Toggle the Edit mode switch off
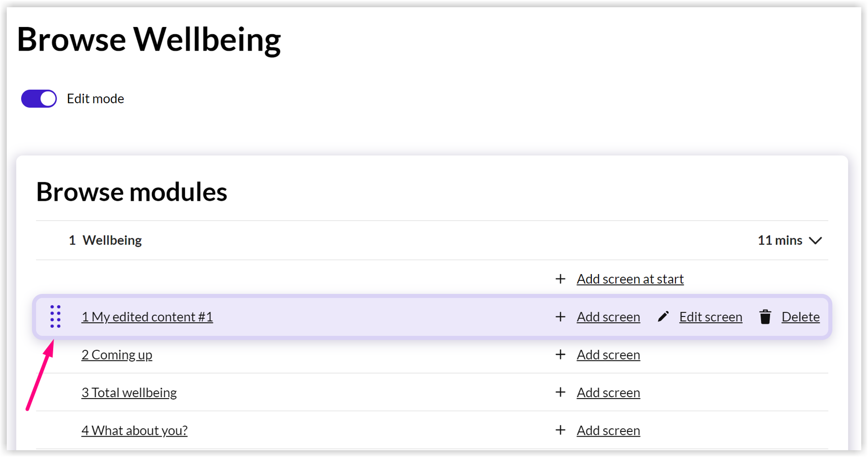 [x=39, y=98]
